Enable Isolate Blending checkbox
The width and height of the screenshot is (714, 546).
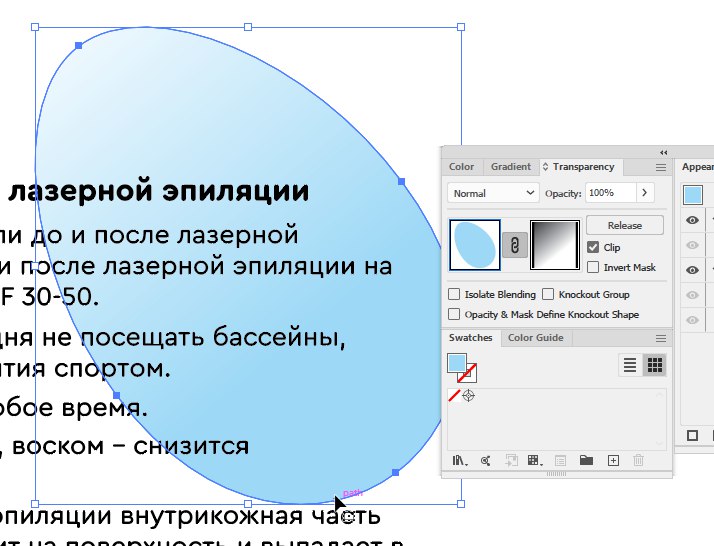click(x=454, y=294)
